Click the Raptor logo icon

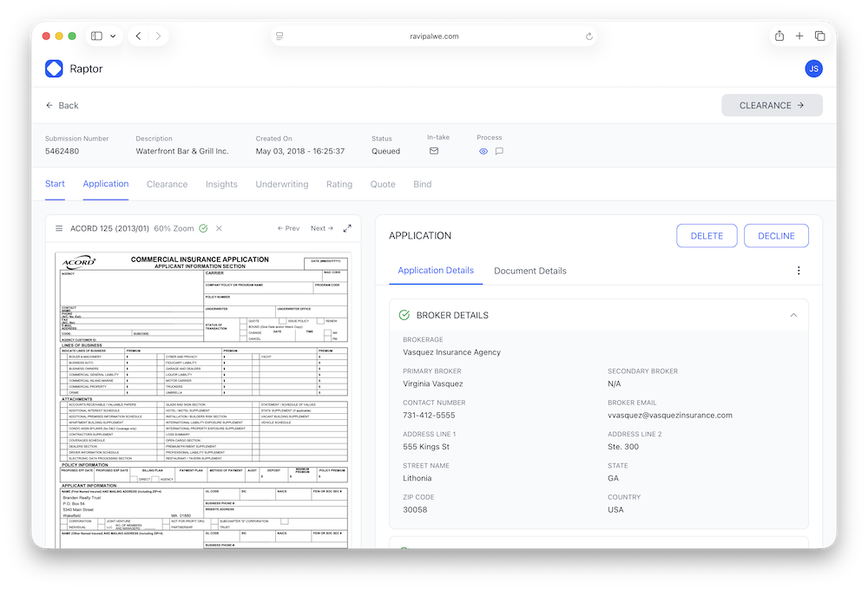[x=54, y=69]
